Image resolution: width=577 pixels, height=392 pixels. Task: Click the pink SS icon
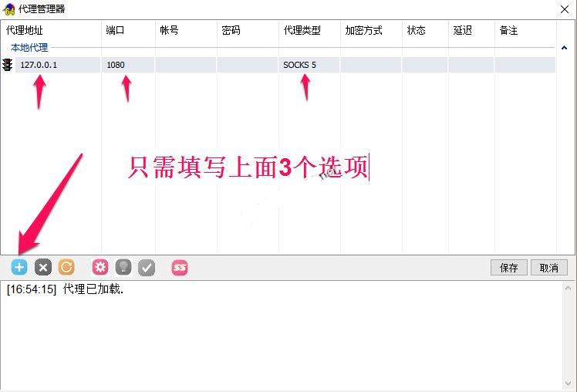point(180,268)
